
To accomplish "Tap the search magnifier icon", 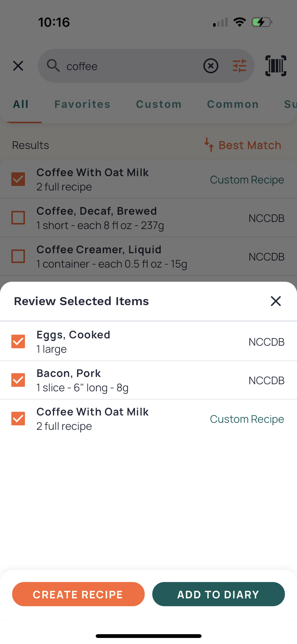I will point(53,66).
